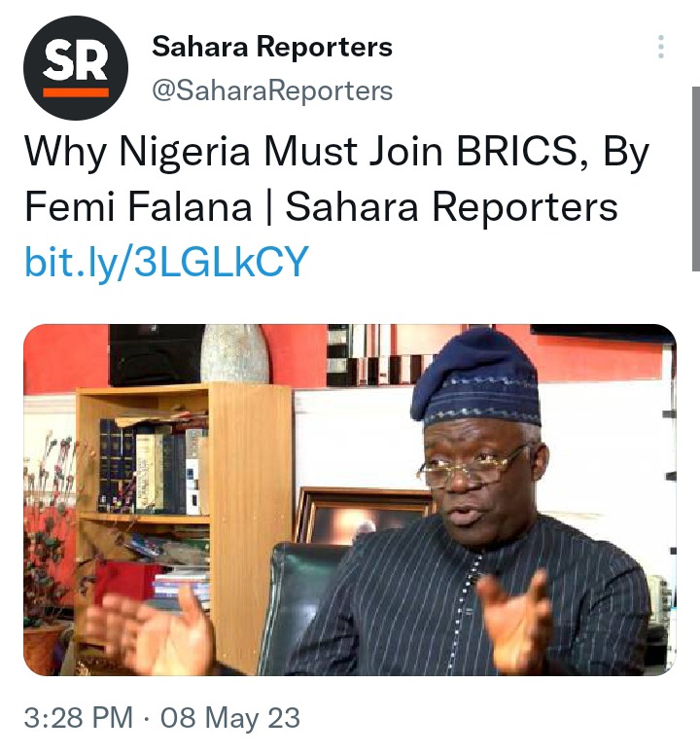
Task: Tap the man's eyeglasses in the photo
Action: pos(471,466)
